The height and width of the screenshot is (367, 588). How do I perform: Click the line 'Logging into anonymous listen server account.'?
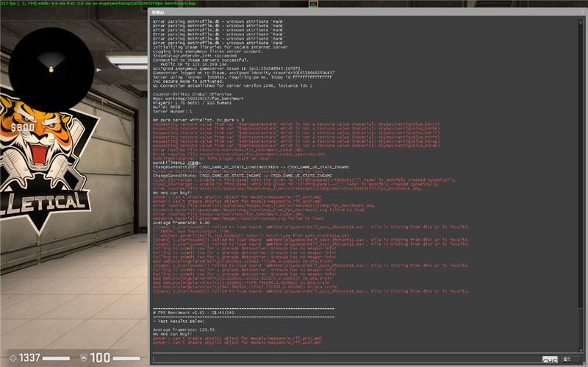208,51
